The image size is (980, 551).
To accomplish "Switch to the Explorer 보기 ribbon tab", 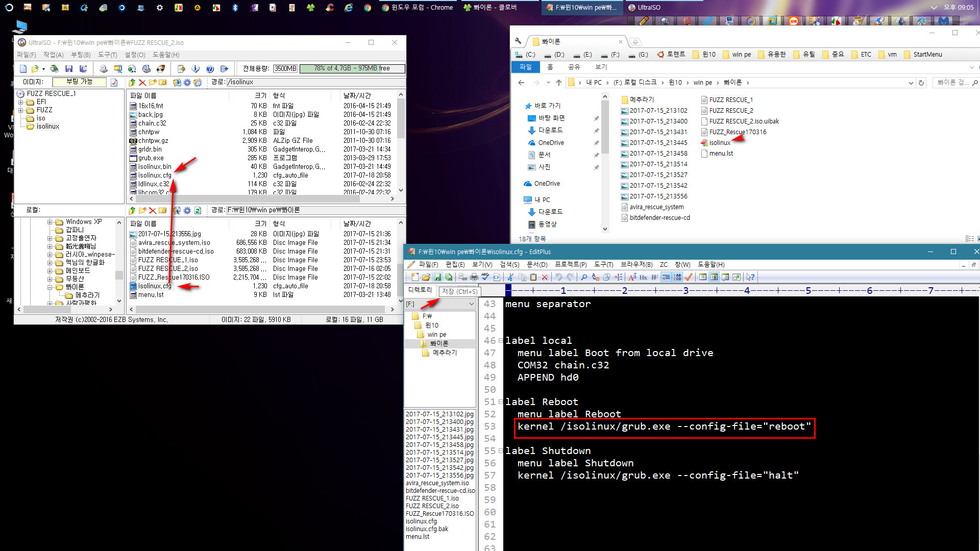I will [x=601, y=67].
